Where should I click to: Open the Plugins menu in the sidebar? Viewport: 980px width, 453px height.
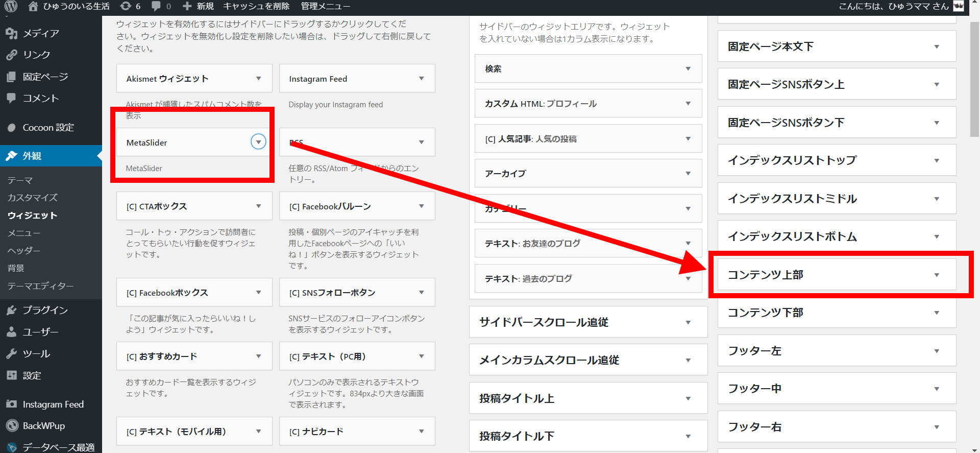coord(11,310)
